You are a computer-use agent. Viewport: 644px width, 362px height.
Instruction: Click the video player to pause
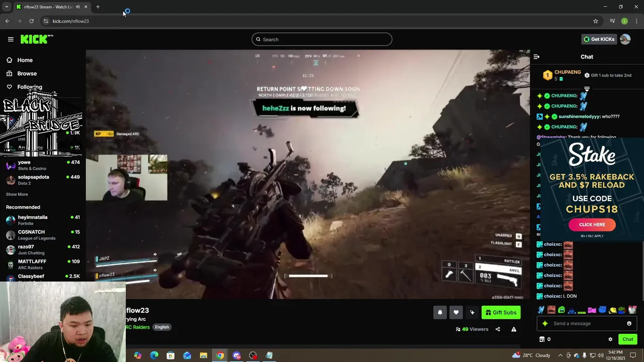(x=307, y=174)
